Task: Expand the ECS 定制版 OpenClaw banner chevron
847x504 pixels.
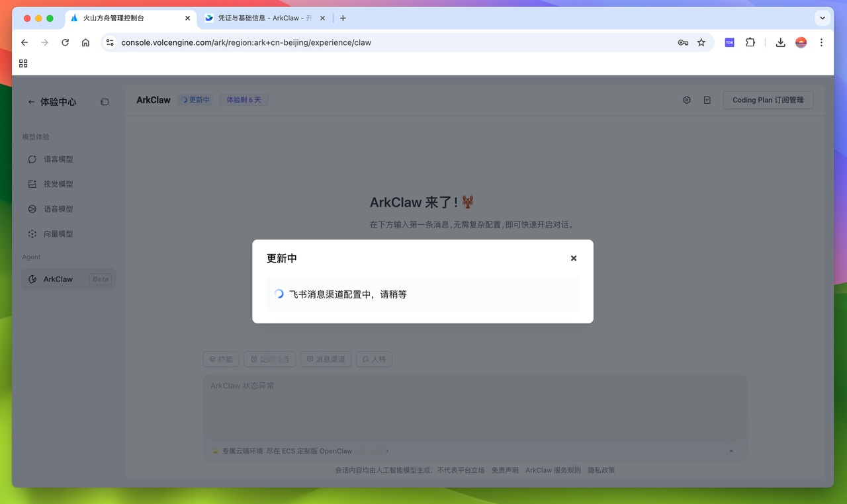Action: coord(387,450)
